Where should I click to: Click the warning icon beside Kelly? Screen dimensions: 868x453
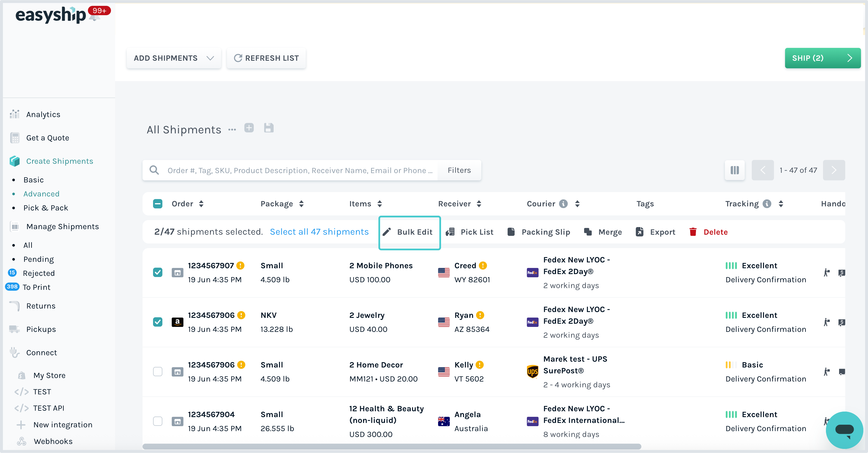(480, 365)
